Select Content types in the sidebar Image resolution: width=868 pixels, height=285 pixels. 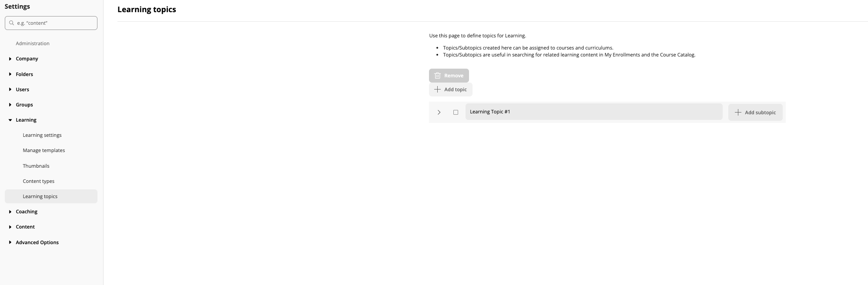click(39, 181)
